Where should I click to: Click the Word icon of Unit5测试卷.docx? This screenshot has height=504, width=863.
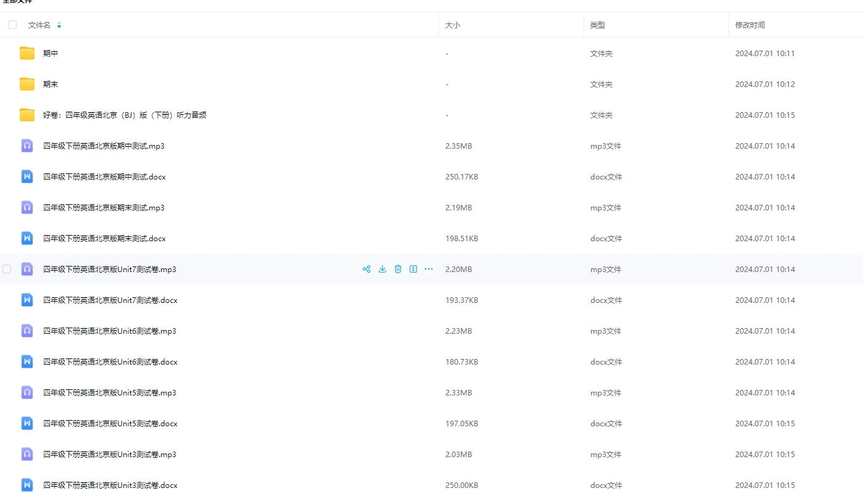coord(27,423)
